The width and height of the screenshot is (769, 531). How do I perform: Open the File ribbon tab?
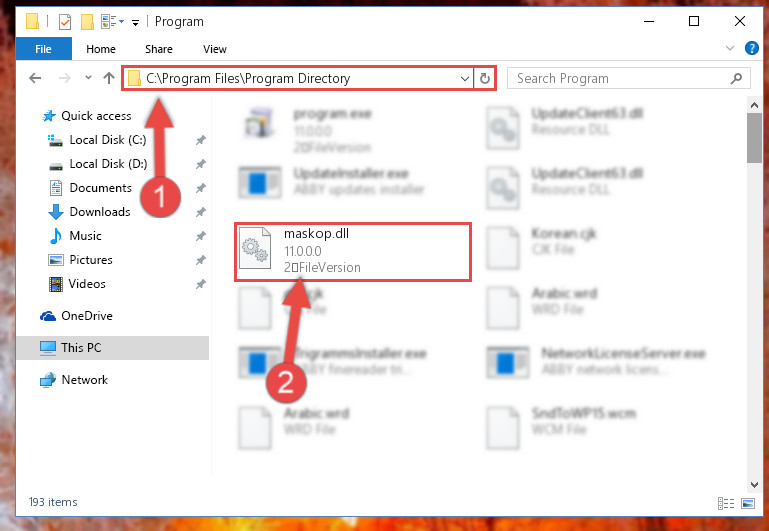43,49
